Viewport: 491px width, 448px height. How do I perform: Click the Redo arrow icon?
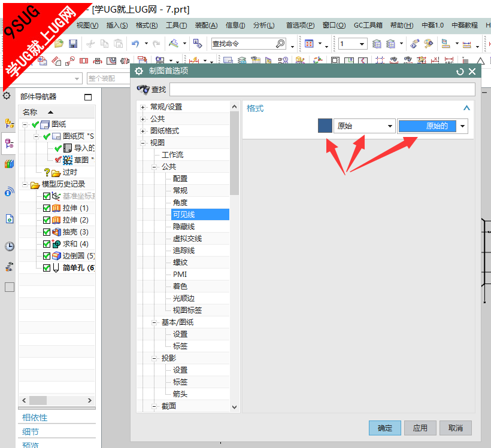[156, 44]
